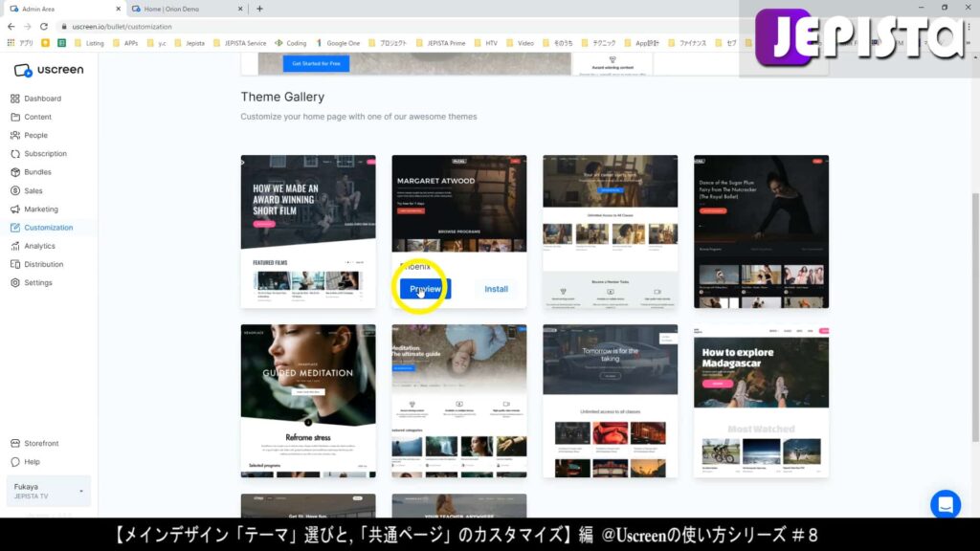Select the Bundles box icon
This screenshot has width=980, height=551.
click(x=15, y=172)
